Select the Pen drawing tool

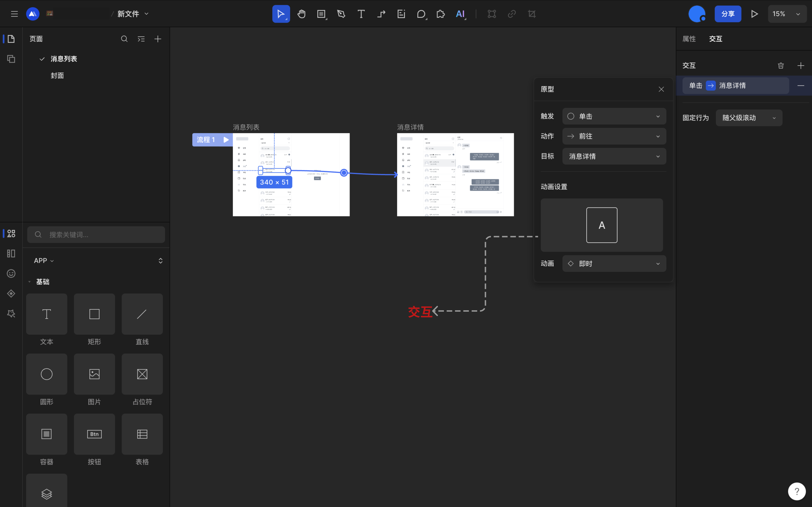coord(341,14)
